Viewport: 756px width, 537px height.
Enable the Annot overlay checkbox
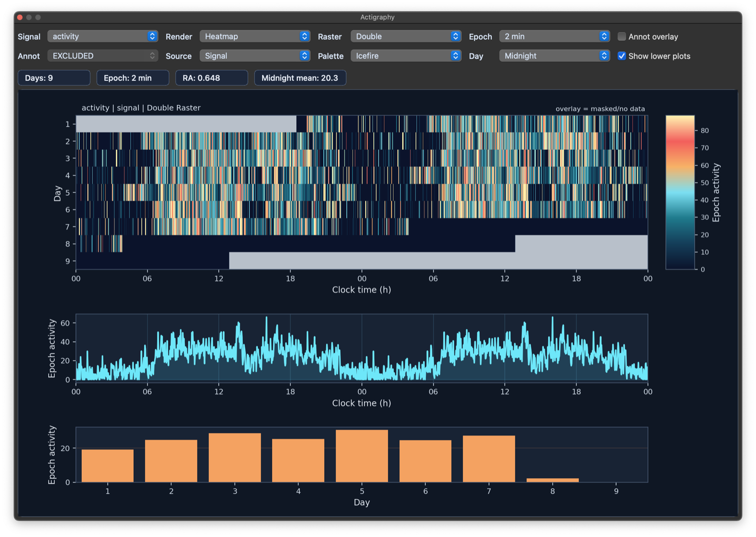coord(622,36)
